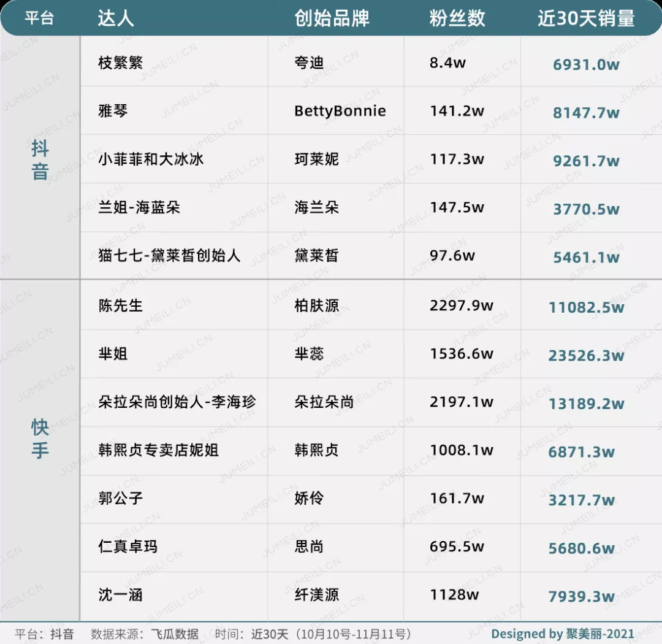The width and height of the screenshot is (662, 644).
Task: Click the 近30天销量 column header
Action: (586, 18)
